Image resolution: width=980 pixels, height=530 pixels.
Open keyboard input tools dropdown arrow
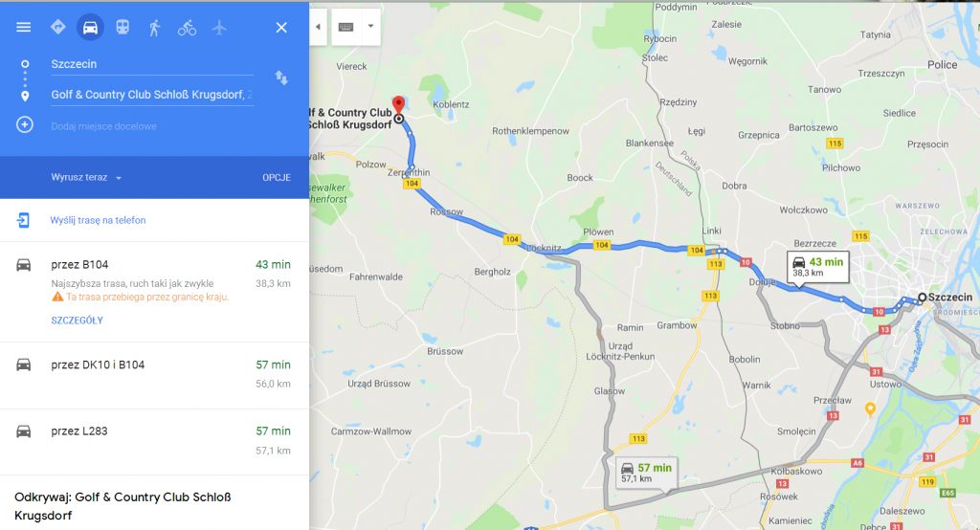(x=370, y=26)
